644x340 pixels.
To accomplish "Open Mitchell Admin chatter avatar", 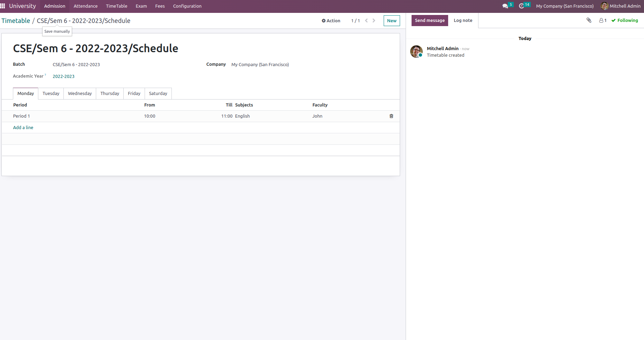I will click(x=416, y=52).
